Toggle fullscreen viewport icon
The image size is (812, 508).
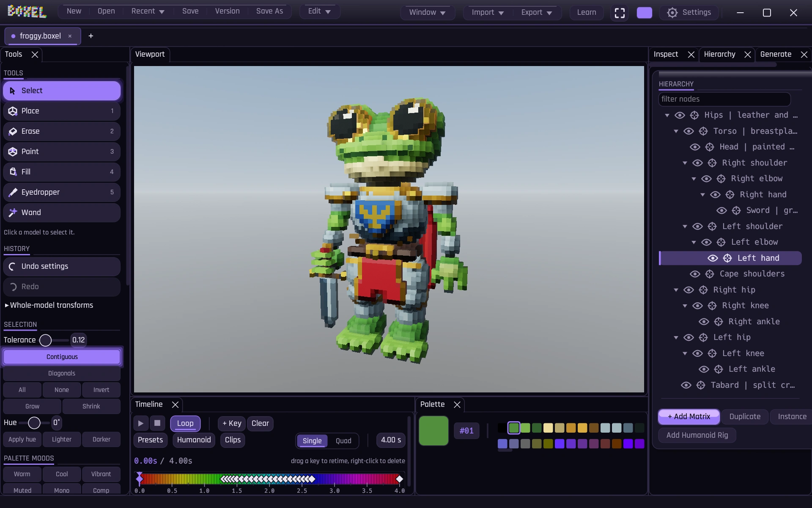(620, 13)
